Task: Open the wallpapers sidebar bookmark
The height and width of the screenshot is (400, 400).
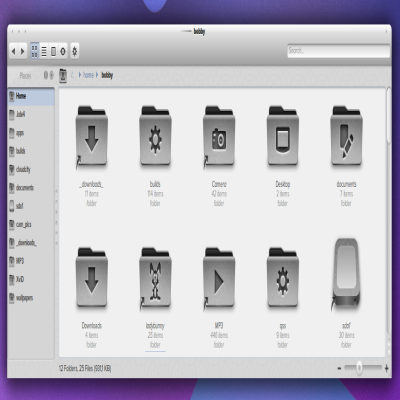Action: pyautogui.click(x=31, y=298)
